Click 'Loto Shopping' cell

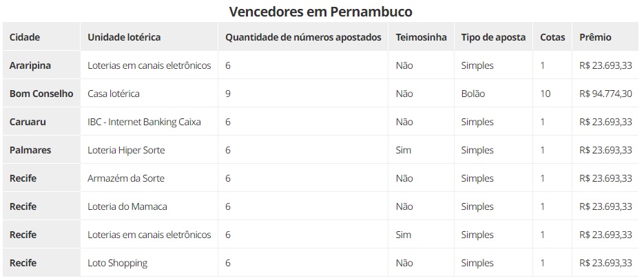tap(117, 263)
